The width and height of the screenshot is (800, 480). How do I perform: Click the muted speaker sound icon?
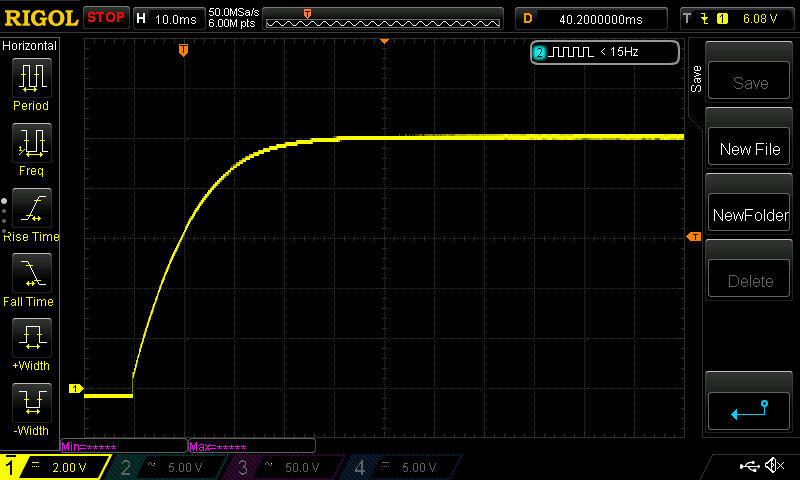click(x=774, y=465)
